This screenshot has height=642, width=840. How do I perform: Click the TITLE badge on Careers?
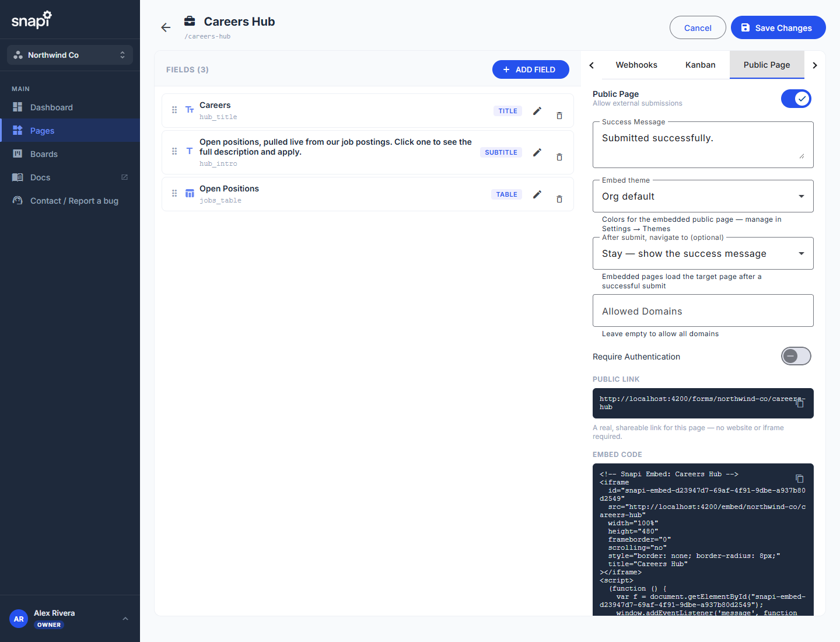pyautogui.click(x=508, y=111)
